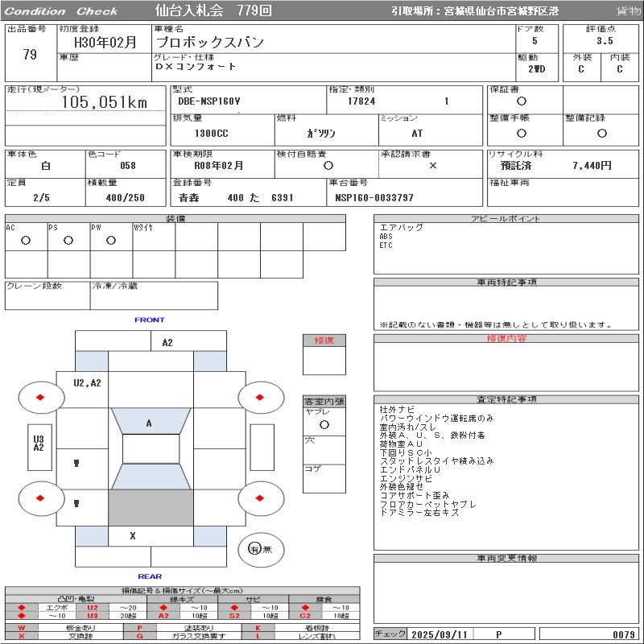
Task: Click the 仙台入札会 779回 title
Action: pyautogui.click(x=213, y=10)
